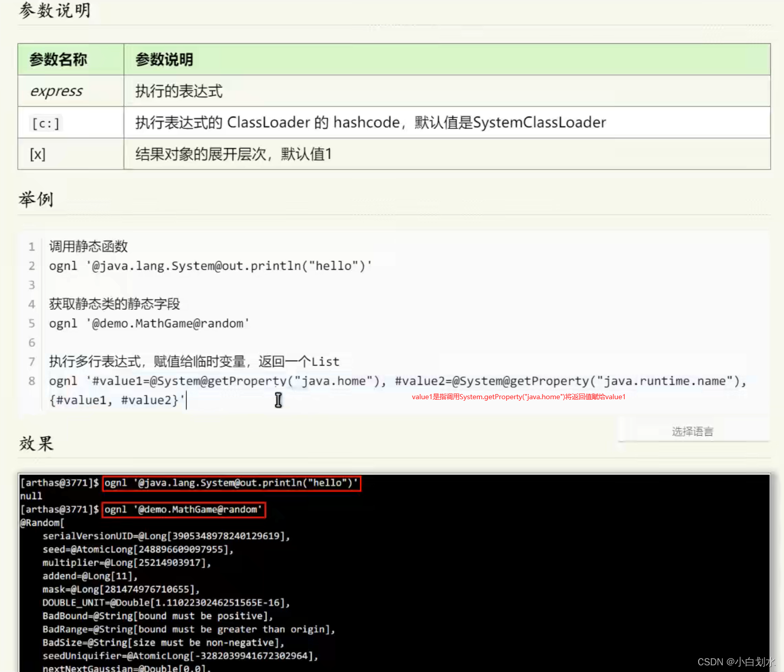Click the multiplier=@Long output line
The height and width of the screenshot is (672, 784).
pyautogui.click(x=127, y=563)
